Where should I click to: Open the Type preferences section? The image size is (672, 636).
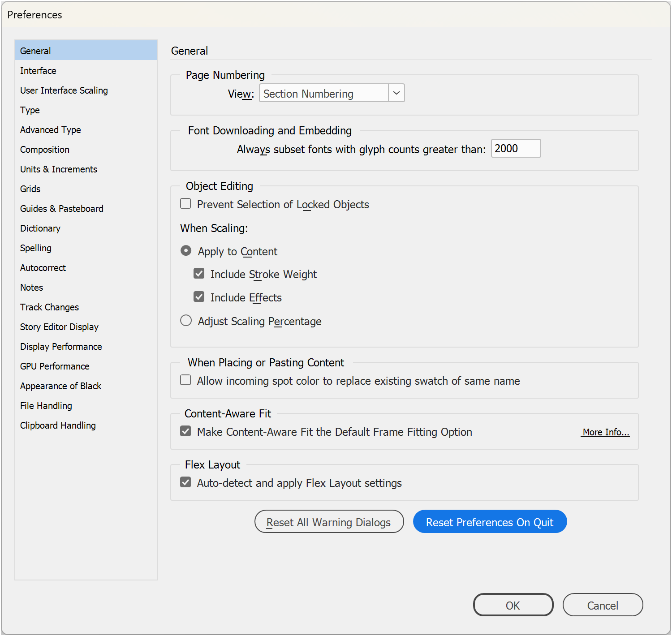30,110
